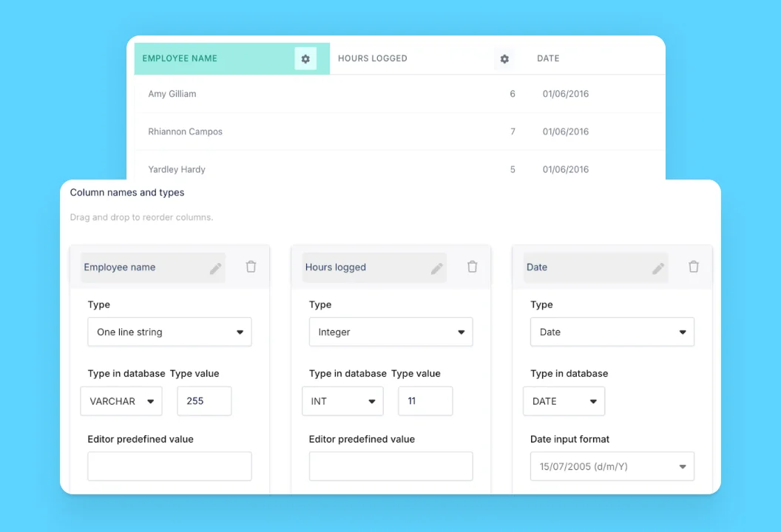The image size is (781, 532).
Task: Edit the Employee name column title with pencil icon
Action: tap(215, 267)
